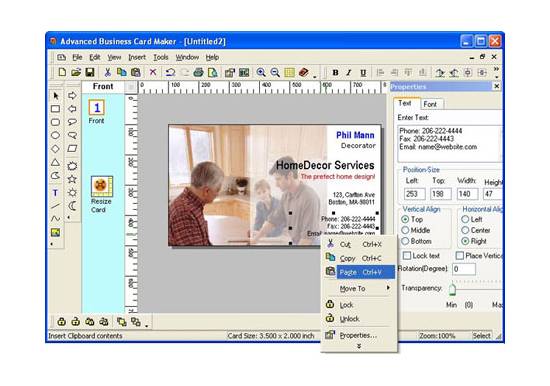Click the Width input field
This screenshot has width=550, height=386.
(467, 194)
